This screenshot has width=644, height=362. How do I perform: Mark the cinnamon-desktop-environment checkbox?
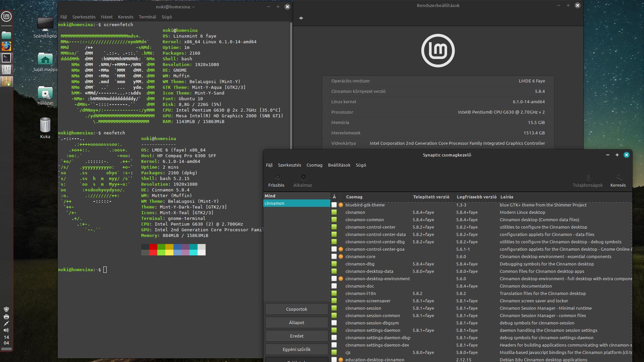click(x=334, y=279)
